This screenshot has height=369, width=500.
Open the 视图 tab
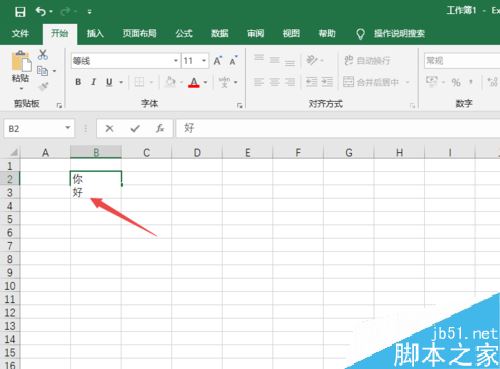click(291, 33)
